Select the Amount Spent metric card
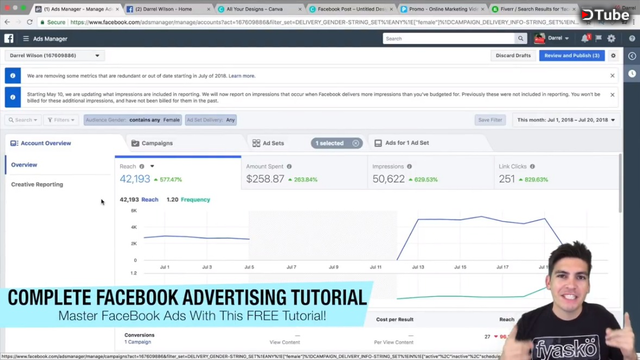 pos(304,173)
